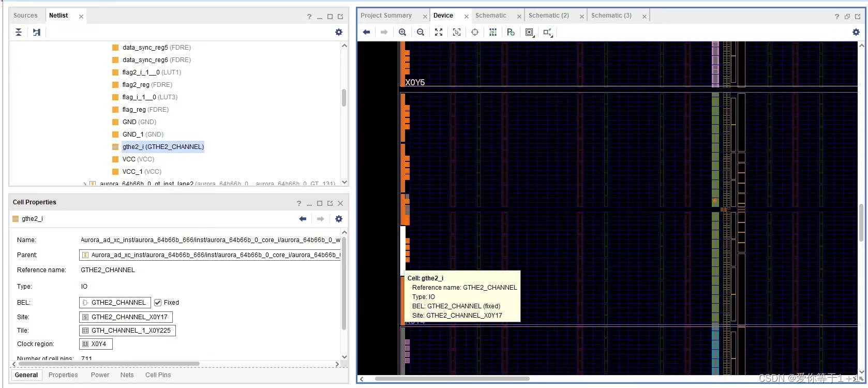868x388 pixels.
Task: Select flag2_reg (FDRE) cell
Action: pos(147,85)
